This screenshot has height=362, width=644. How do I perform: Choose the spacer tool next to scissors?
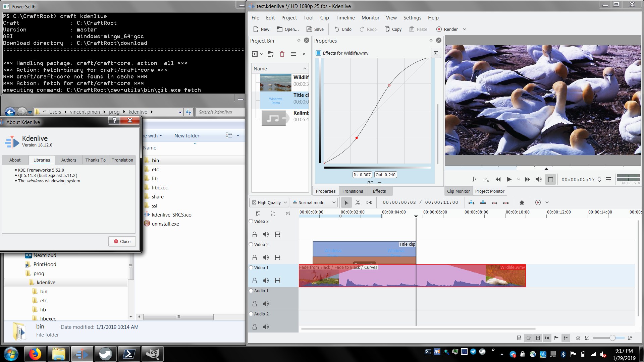pos(369,202)
